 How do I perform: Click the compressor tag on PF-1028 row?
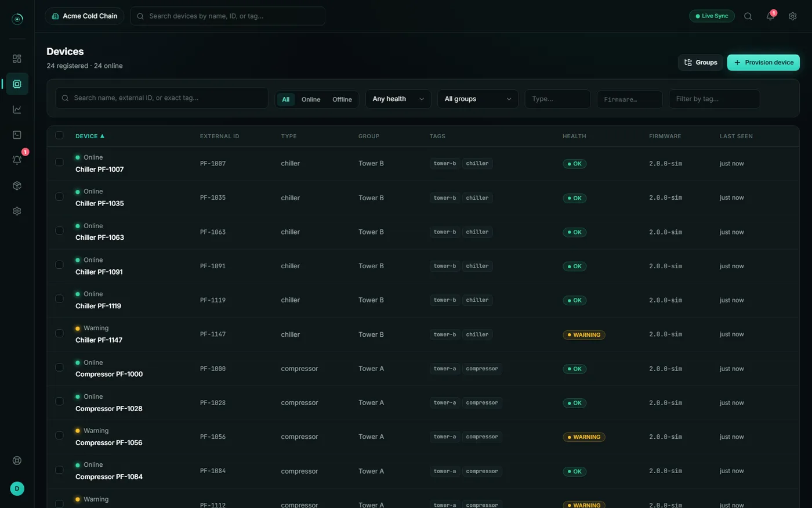tap(482, 402)
